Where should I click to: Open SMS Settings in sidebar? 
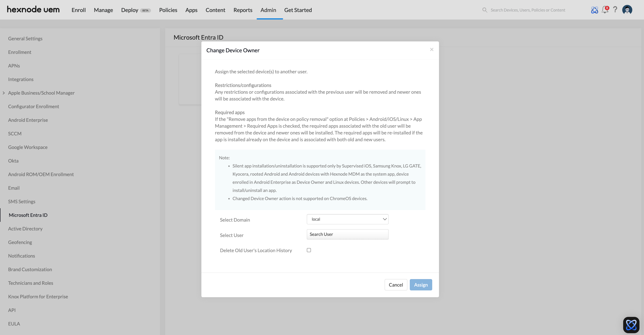coord(21,201)
